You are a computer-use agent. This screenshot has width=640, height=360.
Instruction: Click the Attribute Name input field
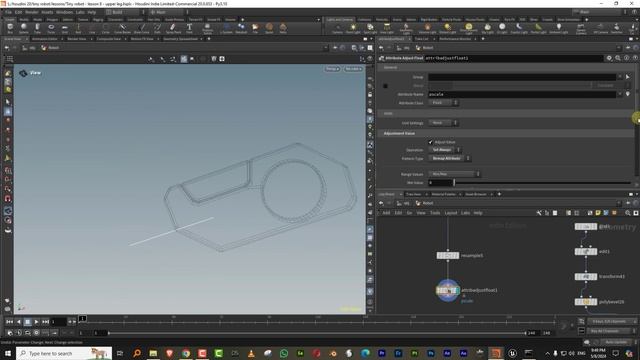pyautogui.click(x=522, y=94)
